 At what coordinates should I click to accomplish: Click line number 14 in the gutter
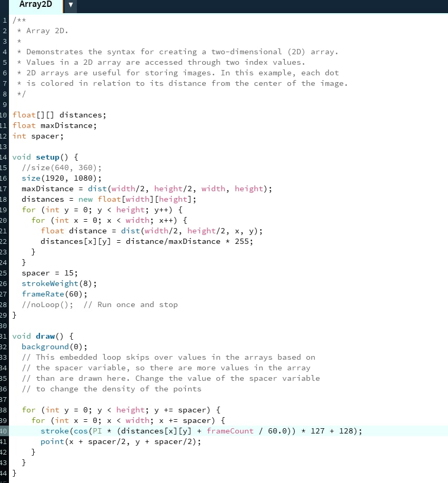[3, 157]
